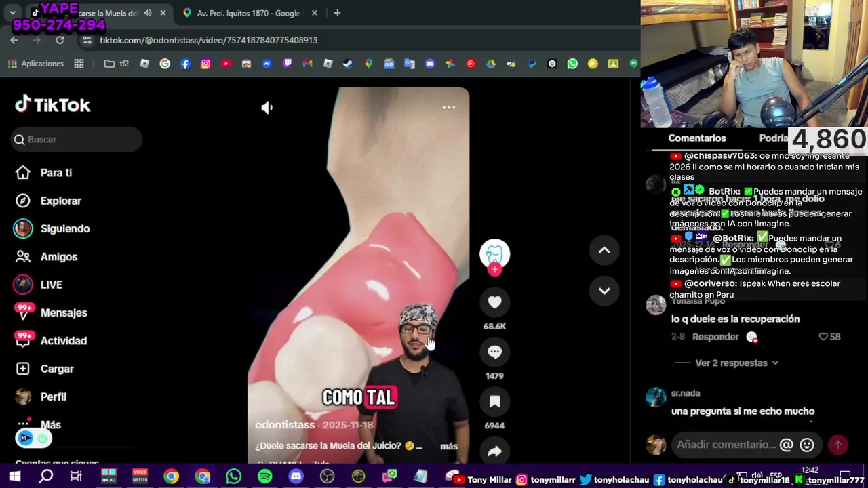Close the Google Maps tab
The image size is (868, 488).
pos(315,13)
